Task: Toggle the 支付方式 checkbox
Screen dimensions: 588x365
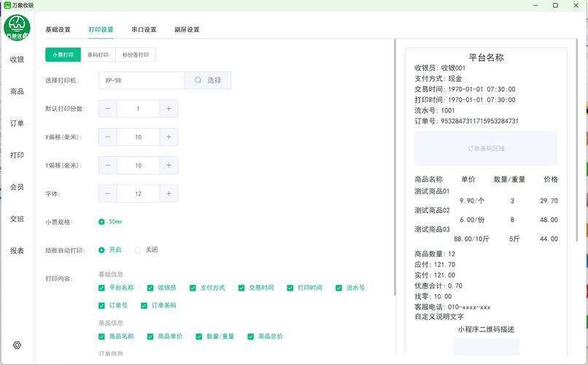Action: point(193,288)
